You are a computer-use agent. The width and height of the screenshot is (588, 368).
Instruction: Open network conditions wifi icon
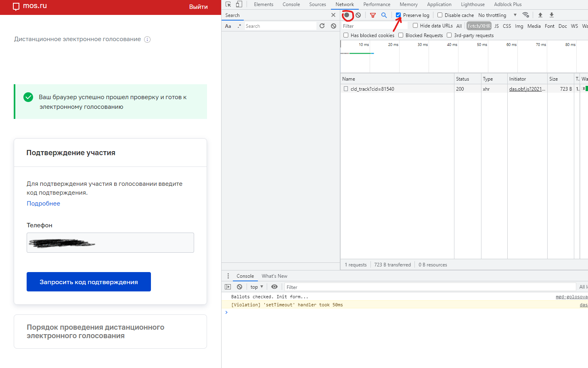[525, 15]
